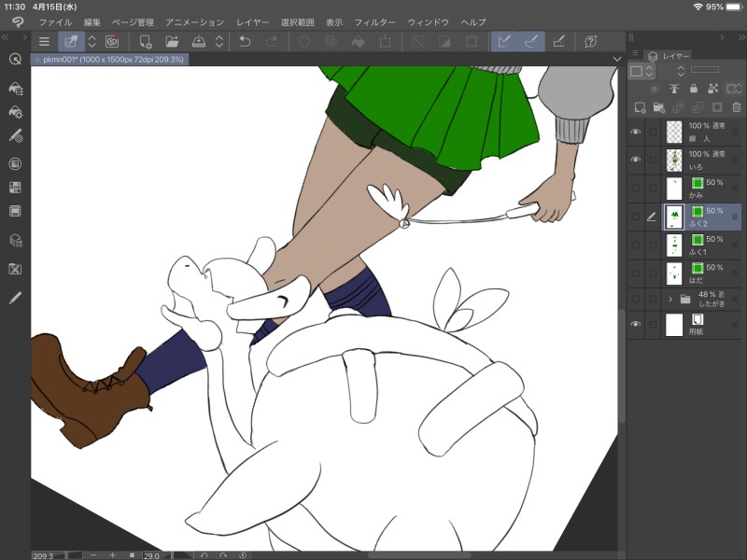This screenshot has width=747, height=560.
Task: Save the current document
Action: pyautogui.click(x=199, y=42)
